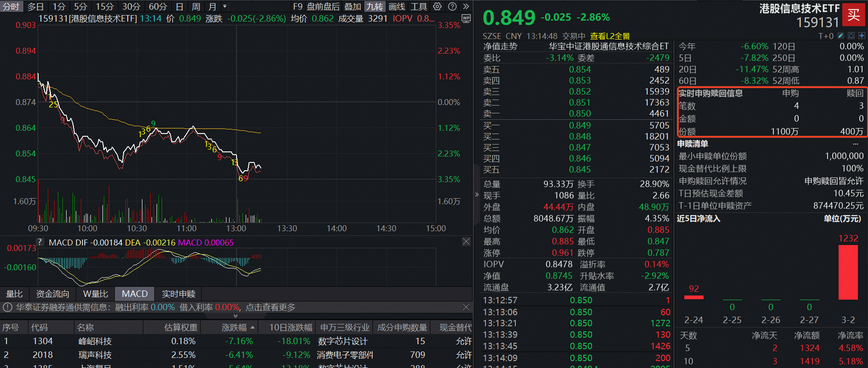Toggle 盘前盘后 pre/post-market display
The height and width of the screenshot is (368, 868).
point(323,6)
